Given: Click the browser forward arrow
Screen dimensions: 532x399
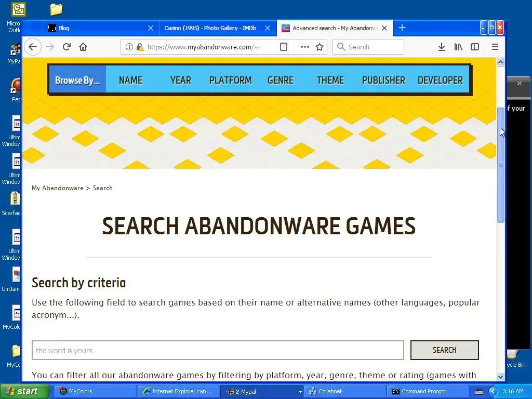Looking at the screenshot, I should click(50, 47).
